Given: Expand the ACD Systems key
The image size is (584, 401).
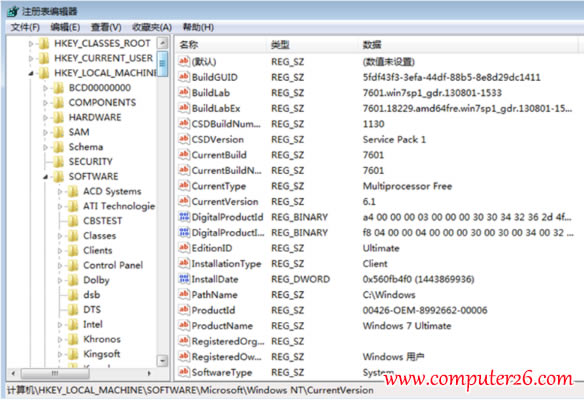Looking at the screenshot, I should point(60,191).
